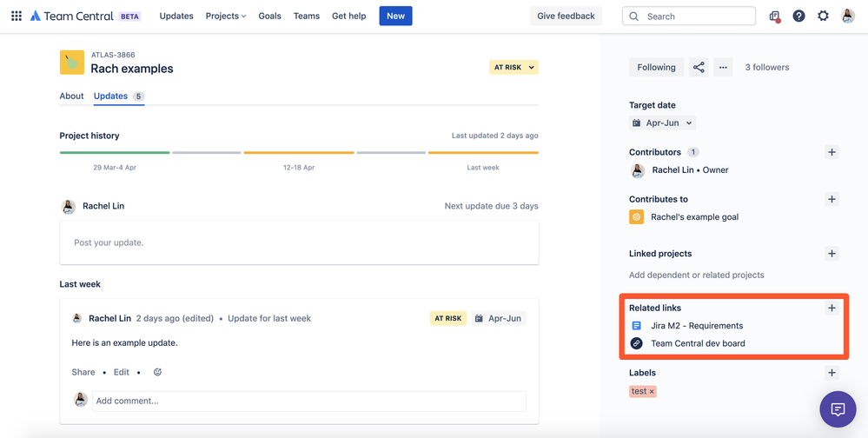Open the Apr-Jun target date dropdown

coord(663,123)
